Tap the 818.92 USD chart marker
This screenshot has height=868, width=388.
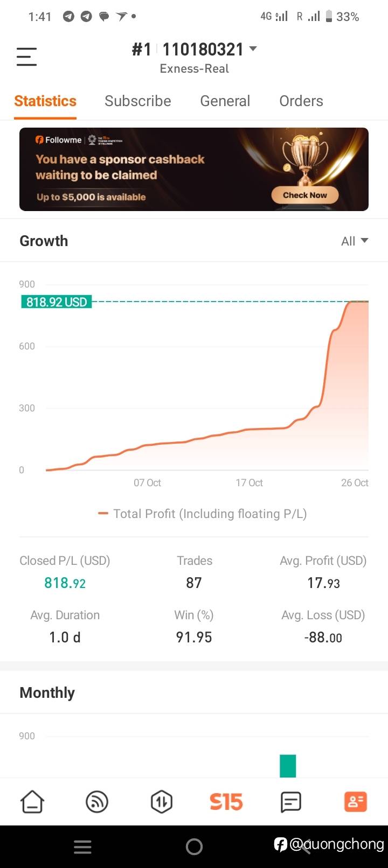pos(57,302)
